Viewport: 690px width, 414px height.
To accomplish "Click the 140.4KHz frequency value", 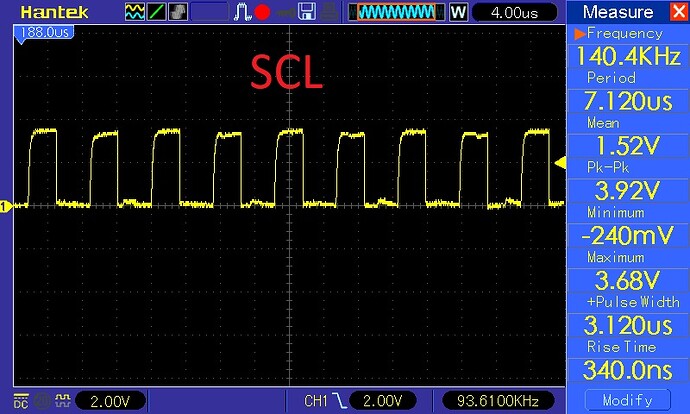I will click(628, 57).
